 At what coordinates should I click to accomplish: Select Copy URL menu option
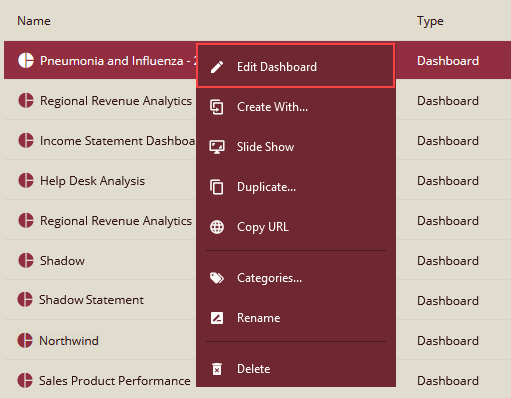coord(296,227)
